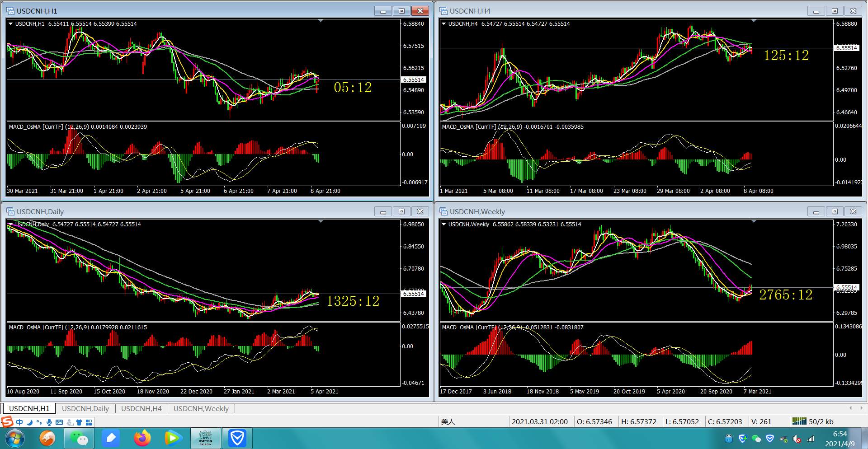Click the 6.55514 price tag on H1 axis

414,80
